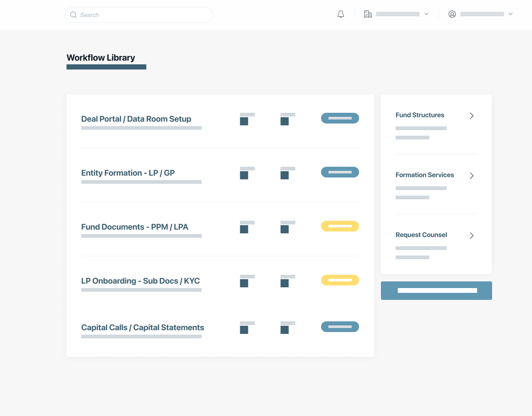Click first square icon in Deal Portal row
532x416 pixels.
(x=244, y=121)
